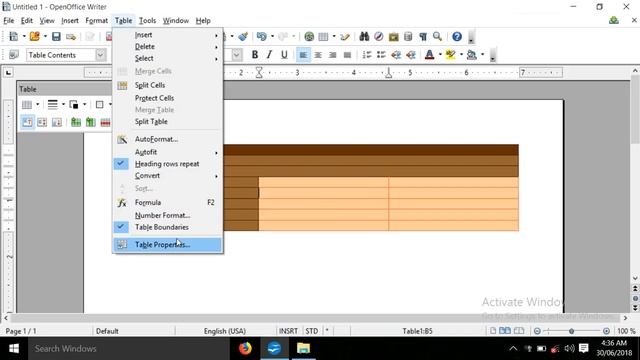The width and height of the screenshot is (640, 360).
Task: Open Highlighting color dropdown arrow
Action: [x=461, y=55]
